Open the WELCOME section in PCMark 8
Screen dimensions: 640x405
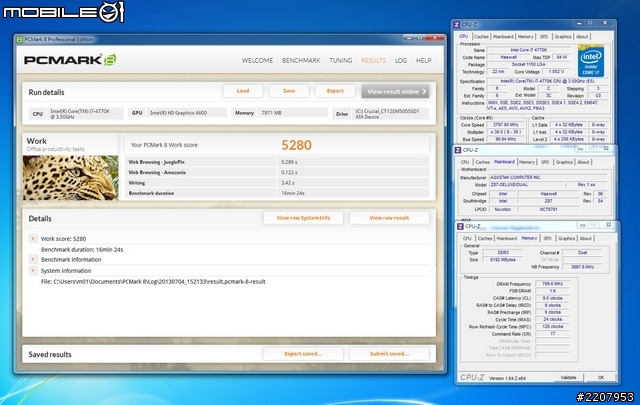point(257,60)
